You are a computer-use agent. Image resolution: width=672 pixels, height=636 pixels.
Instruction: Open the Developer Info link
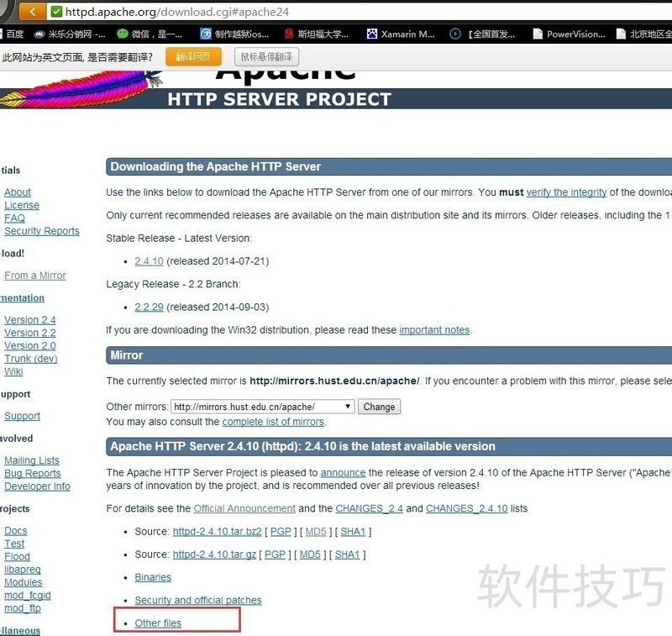point(37,486)
